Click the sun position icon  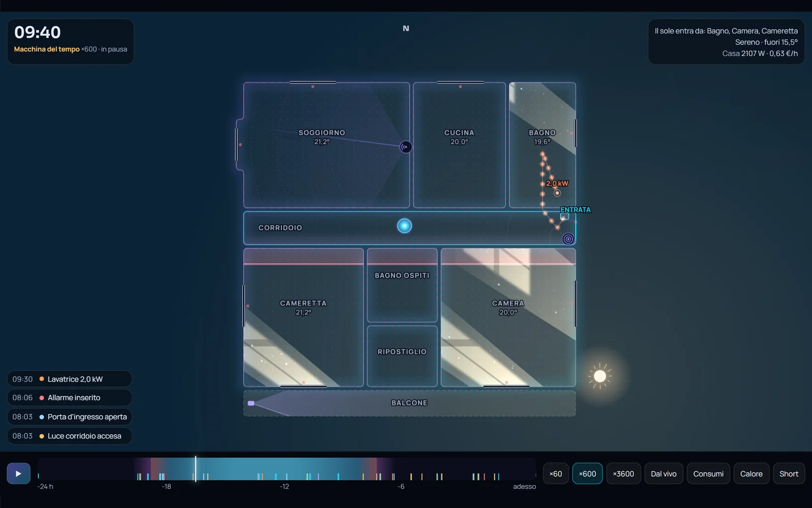600,376
